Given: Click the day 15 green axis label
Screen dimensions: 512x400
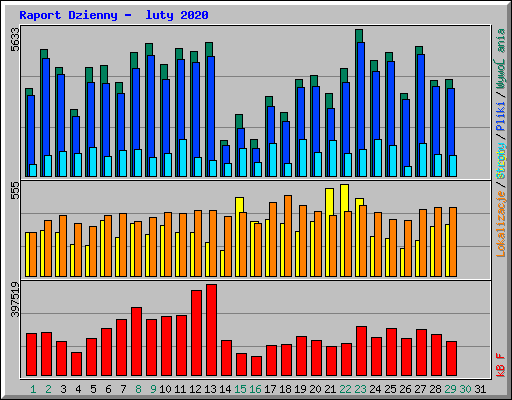Looking at the screenshot, I should 240,389.
